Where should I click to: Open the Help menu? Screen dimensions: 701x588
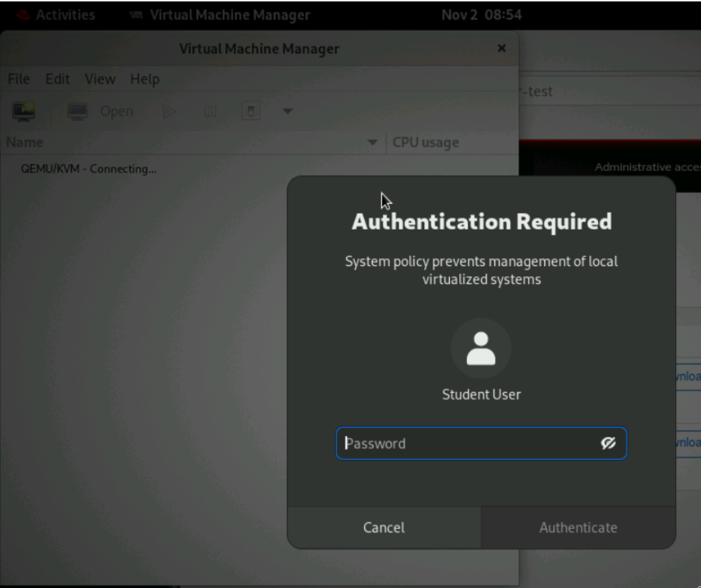click(x=144, y=79)
